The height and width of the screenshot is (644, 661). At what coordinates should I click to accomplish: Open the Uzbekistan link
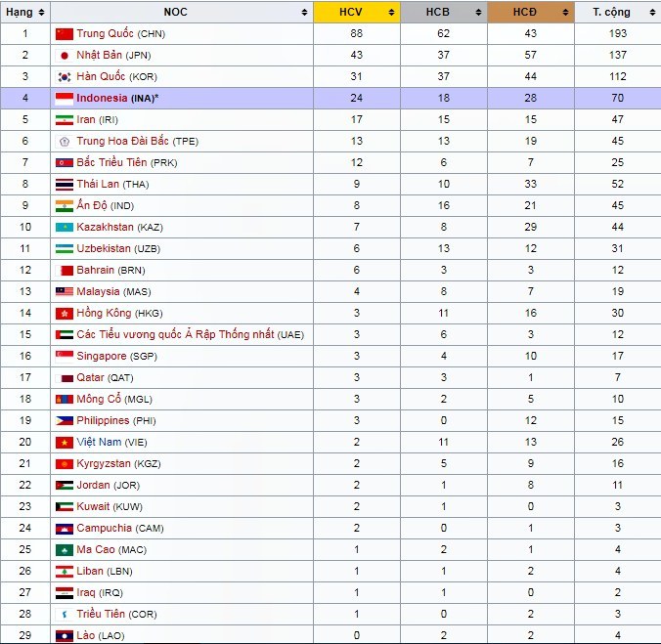104,248
